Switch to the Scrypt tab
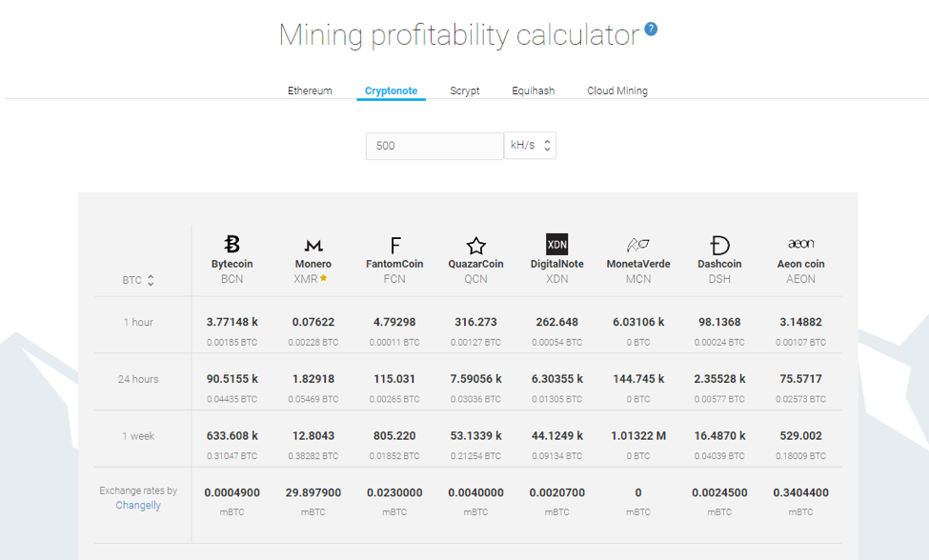Screen dimensions: 929x560 tap(465, 90)
